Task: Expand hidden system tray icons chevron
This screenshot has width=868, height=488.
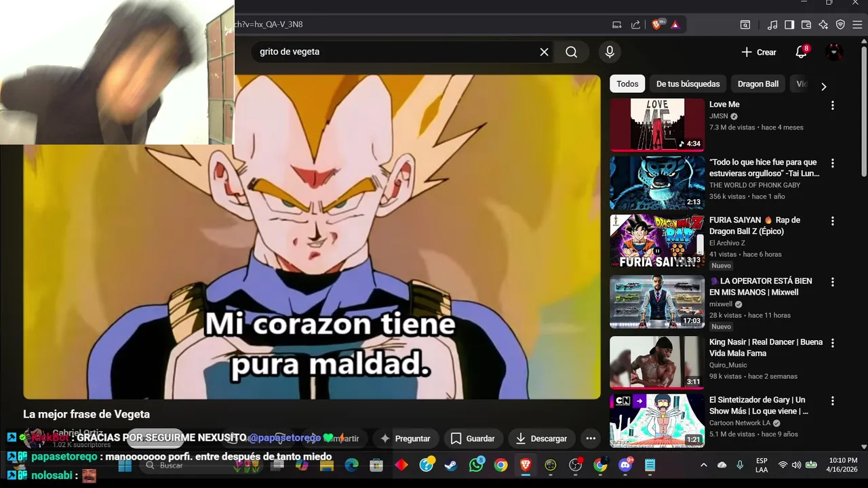Action: pyautogui.click(x=703, y=465)
